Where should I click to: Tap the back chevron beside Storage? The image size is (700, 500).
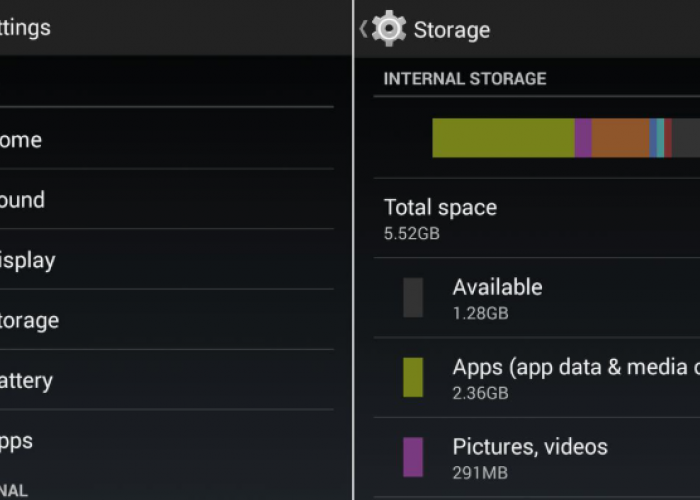point(363,29)
